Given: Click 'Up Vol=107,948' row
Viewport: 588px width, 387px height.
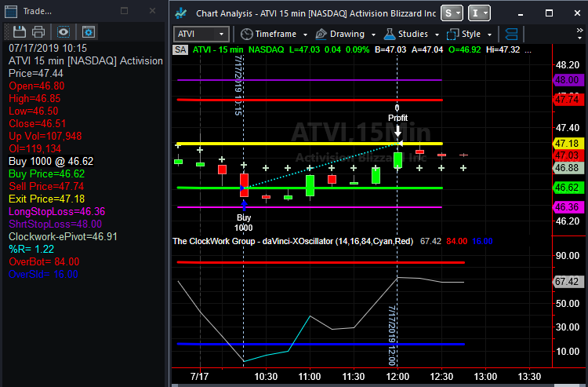Looking at the screenshot, I should coord(45,136).
